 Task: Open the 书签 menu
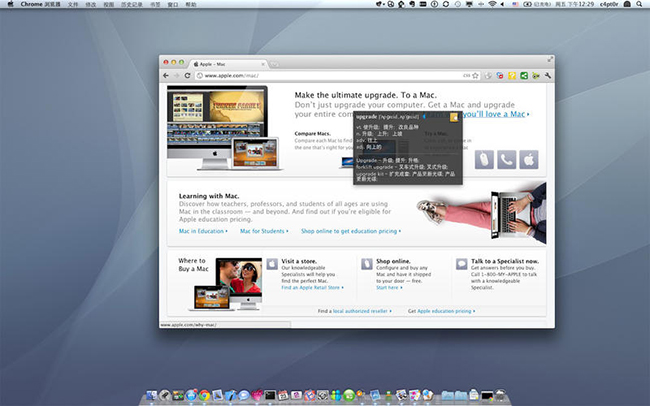click(x=155, y=5)
